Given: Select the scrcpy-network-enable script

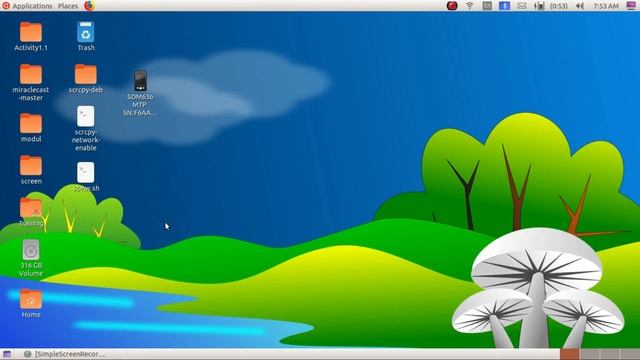Looking at the screenshot, I should pyautogui.click(x=86, y=129).
